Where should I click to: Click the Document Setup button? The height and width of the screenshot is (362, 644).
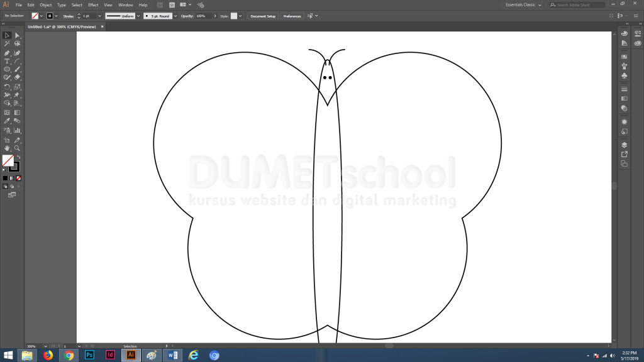pos(263,16)
